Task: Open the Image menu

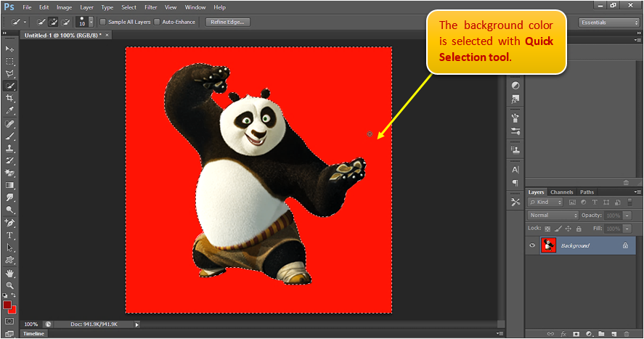Action: (64, 7)
